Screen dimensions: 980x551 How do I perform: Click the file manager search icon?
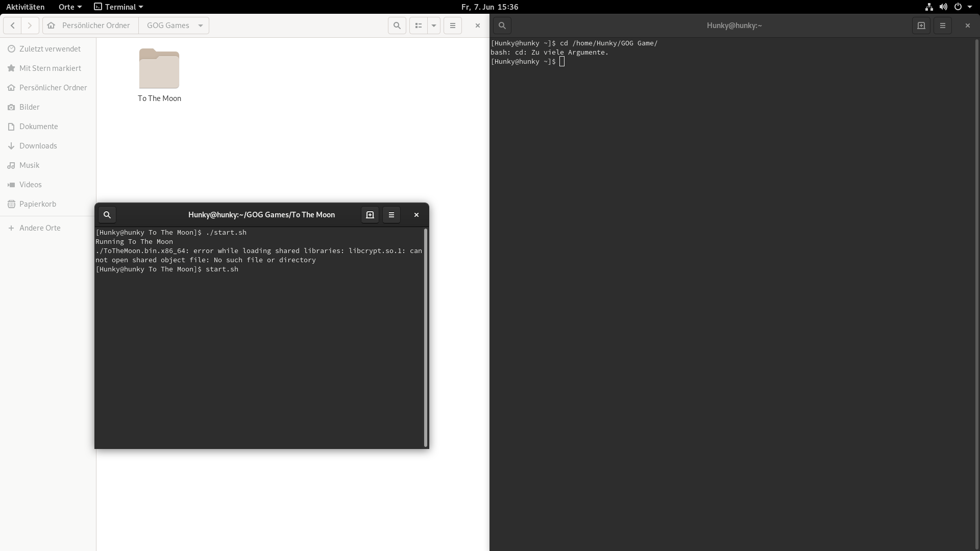click(x=397, y=26)
